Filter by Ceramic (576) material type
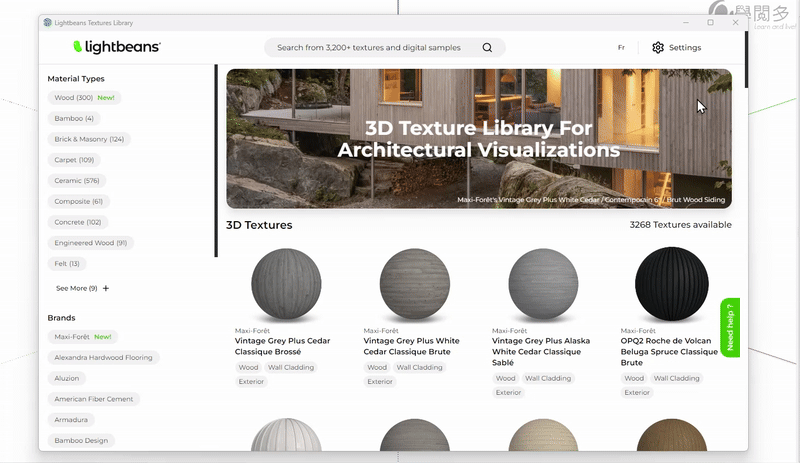Screen dimensions: 800x463 [x=77, y=181]
